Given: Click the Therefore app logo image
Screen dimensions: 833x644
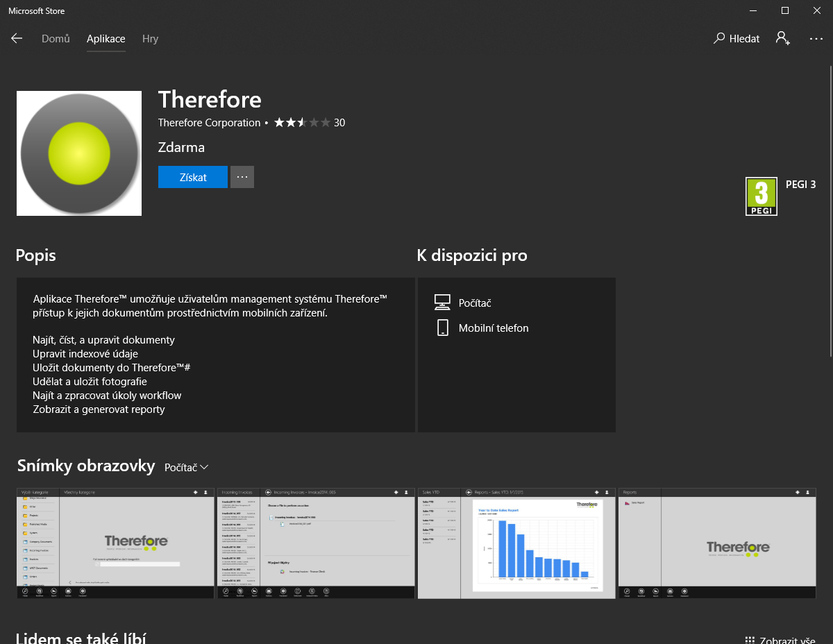Looking at the screenshot, I should pos(79,153).
